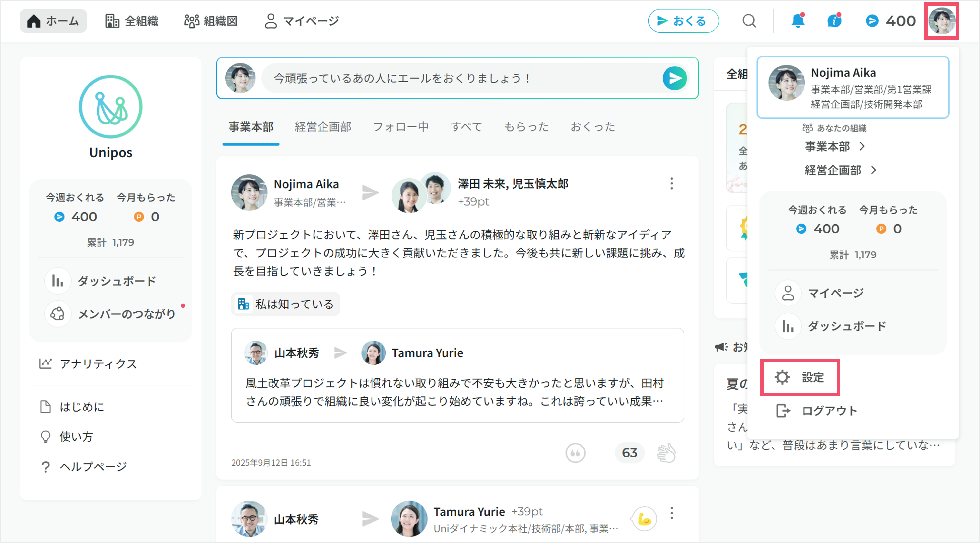Click the person icon beside dropdown マイページ
This screenshot has width=980, height=543.
(788, 293)
